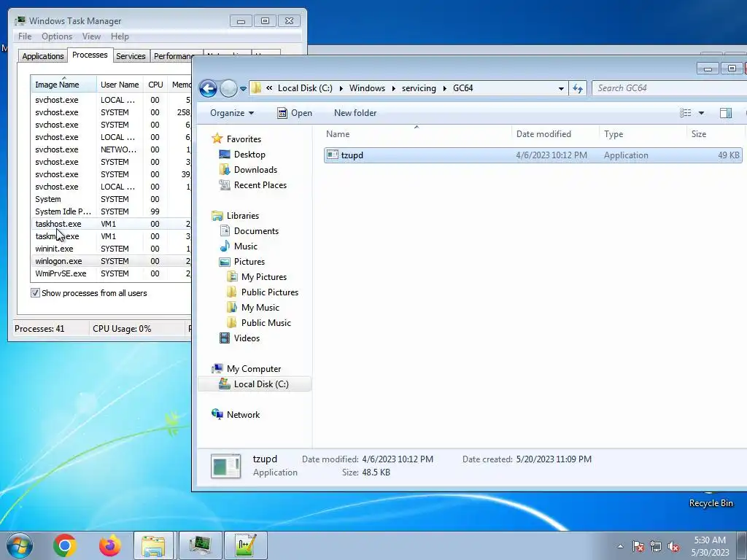This screenshot has width=747, height=560.
Task: Switch to Applications tab
Action: click(x=42, y=56)
